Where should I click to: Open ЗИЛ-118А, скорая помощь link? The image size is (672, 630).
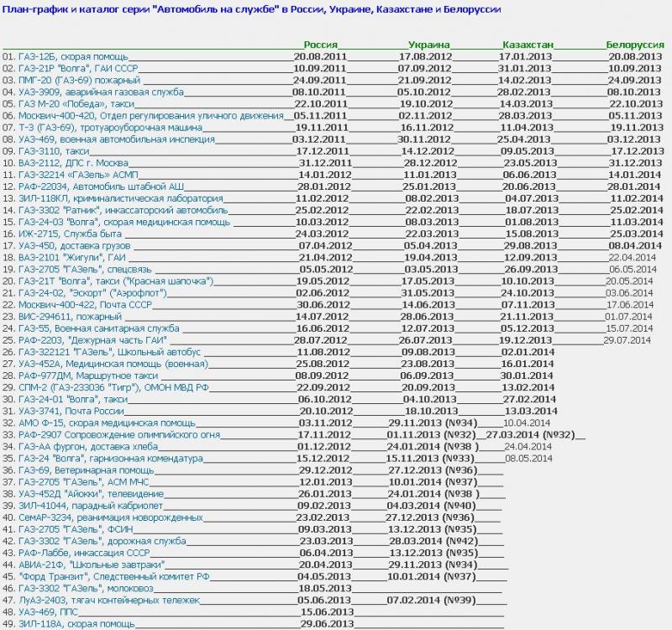point(76,623)
